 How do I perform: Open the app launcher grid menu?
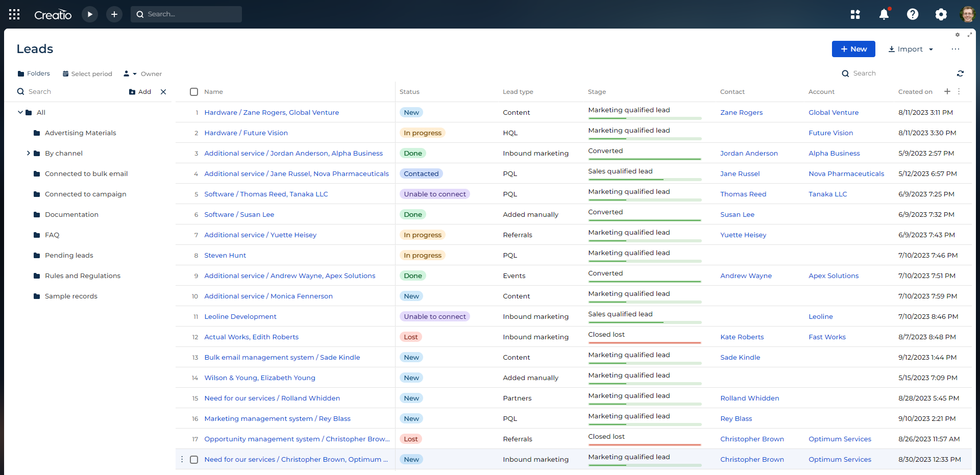pyautogui.click(x=14, y=14)
